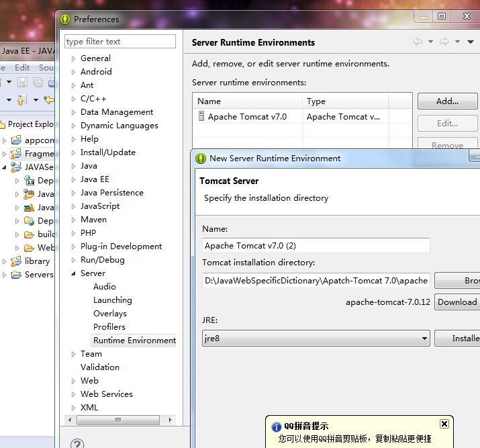
Task: Click the Browse button for Tomcat directory
Action: click(457, 281)
